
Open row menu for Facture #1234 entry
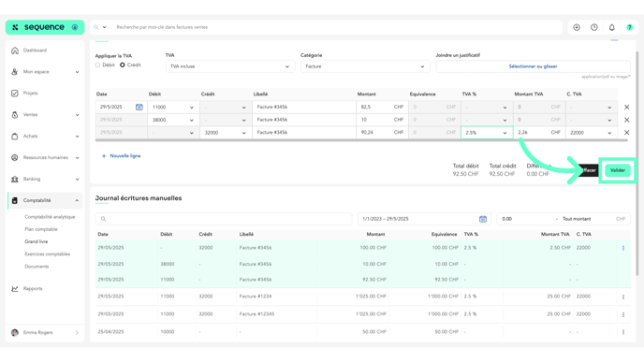pyautogui.click(x=623, y=297)
